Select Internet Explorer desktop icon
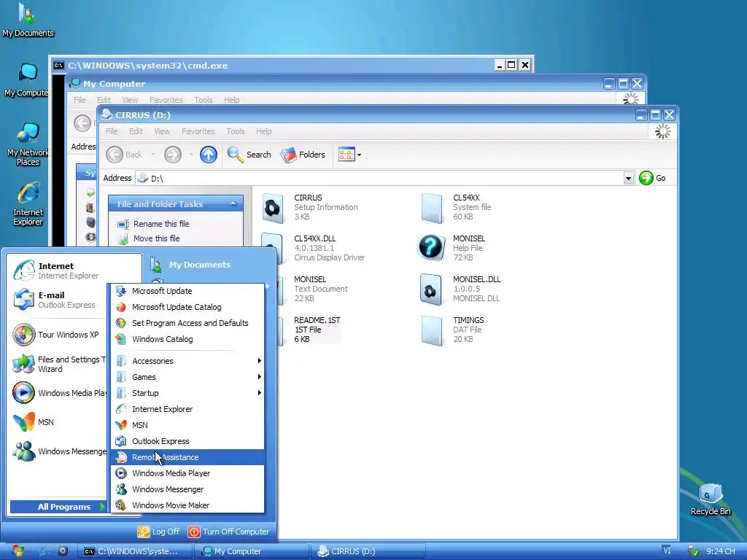 (x=28, y=204)
